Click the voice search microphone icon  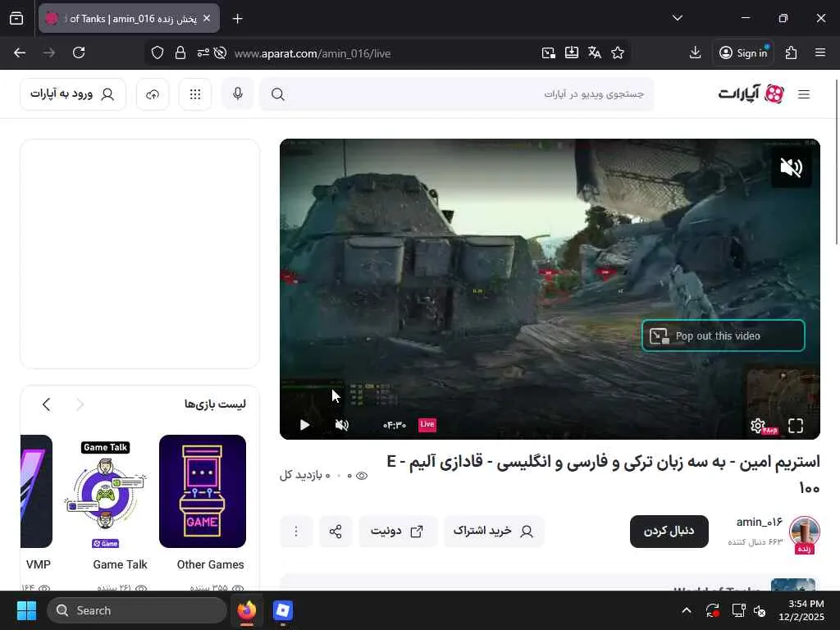pyautogui.click(x=238, y=94)
